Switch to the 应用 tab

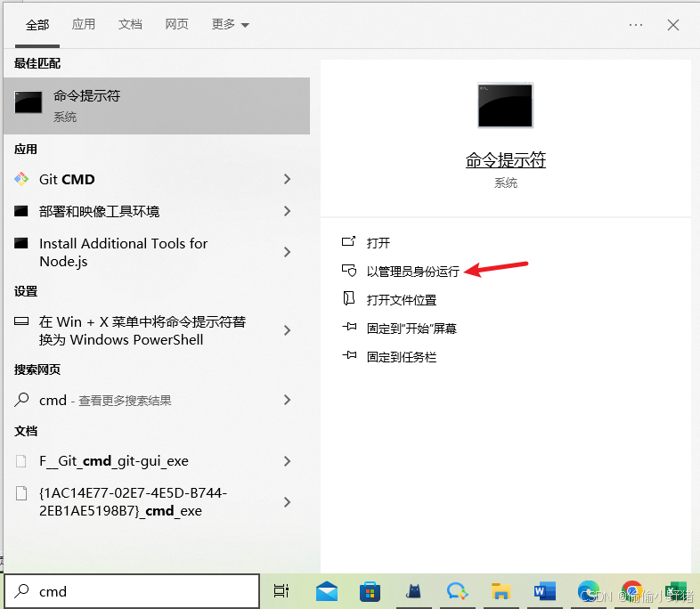click(84, 24)
